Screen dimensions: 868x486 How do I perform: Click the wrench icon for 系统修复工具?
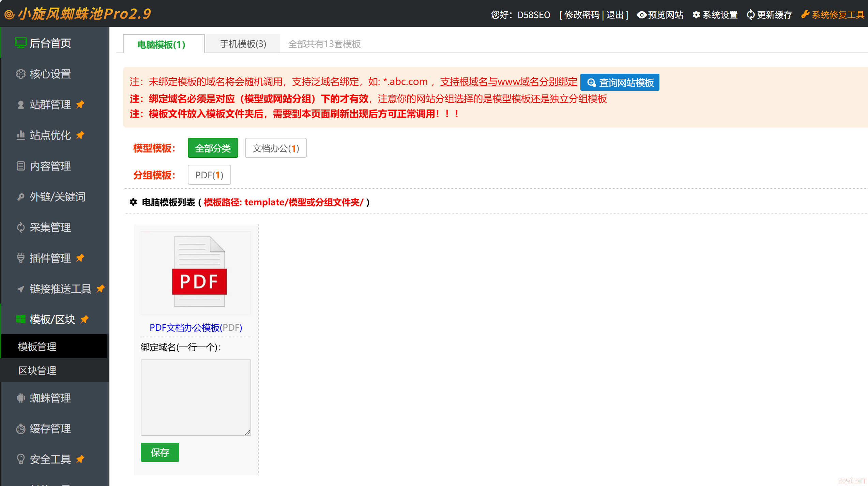[805, 15]
